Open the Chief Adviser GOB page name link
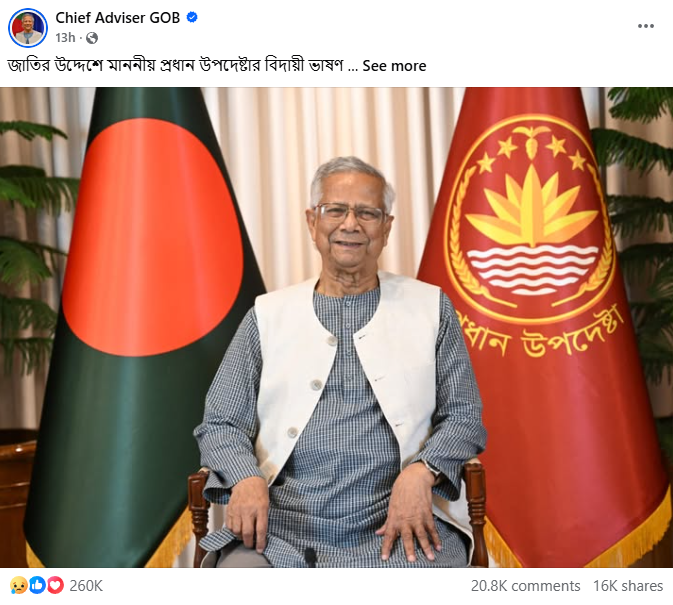This screenshot has width=673, height=605. (x=118, y=18)
